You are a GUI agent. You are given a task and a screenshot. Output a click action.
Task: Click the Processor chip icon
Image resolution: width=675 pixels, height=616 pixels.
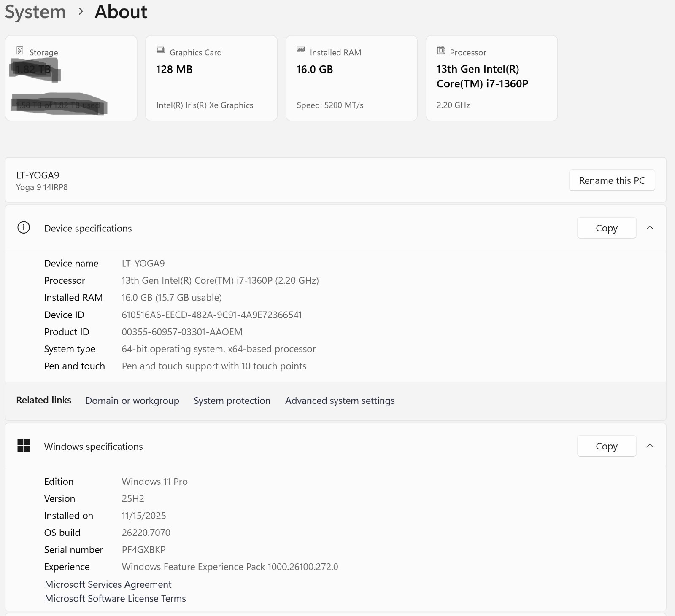(440, 51)
